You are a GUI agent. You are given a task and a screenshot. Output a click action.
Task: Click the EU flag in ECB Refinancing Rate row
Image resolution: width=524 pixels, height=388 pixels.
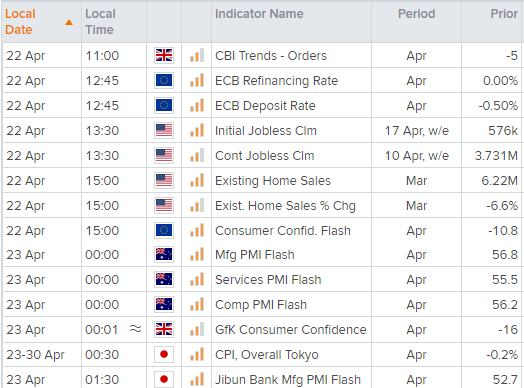coord(164,80)
